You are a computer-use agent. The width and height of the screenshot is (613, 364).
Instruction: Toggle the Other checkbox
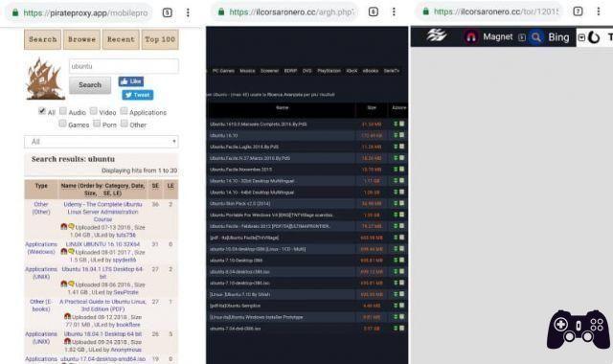[125, 124]
